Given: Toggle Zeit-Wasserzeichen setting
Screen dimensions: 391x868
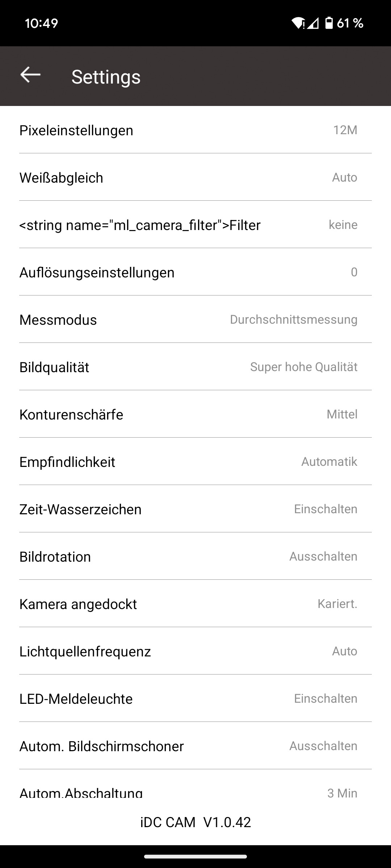Looking at the screenshot, I should point(195,509).
